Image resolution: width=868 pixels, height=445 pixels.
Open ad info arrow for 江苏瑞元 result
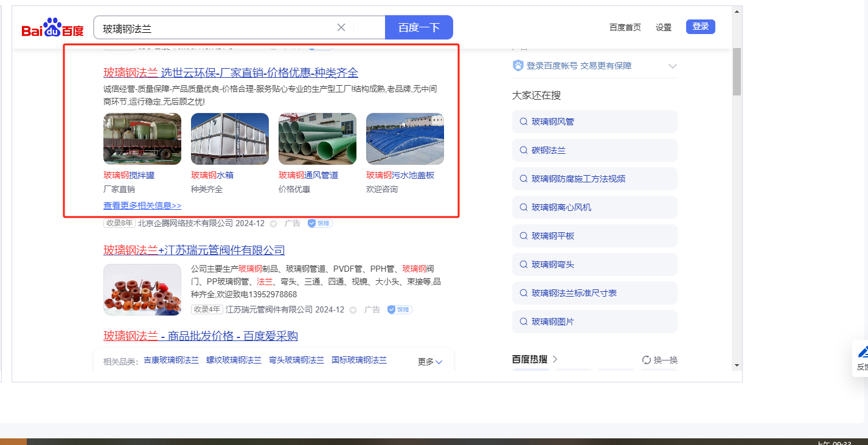pos(353,310)
